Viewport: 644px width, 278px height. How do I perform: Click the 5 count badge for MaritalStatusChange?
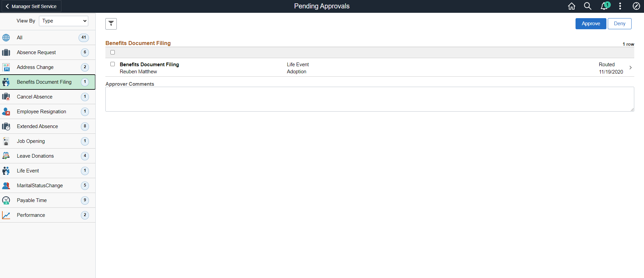[85, 186]
